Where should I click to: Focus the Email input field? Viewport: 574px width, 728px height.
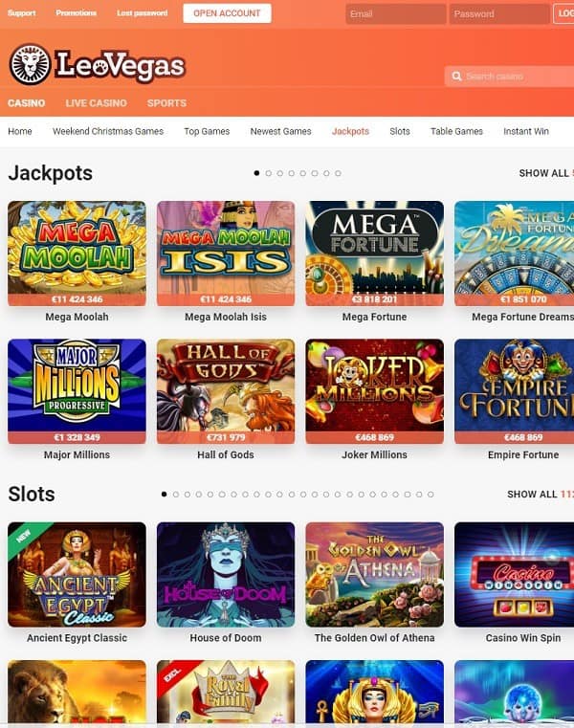[x=396, y=14]
